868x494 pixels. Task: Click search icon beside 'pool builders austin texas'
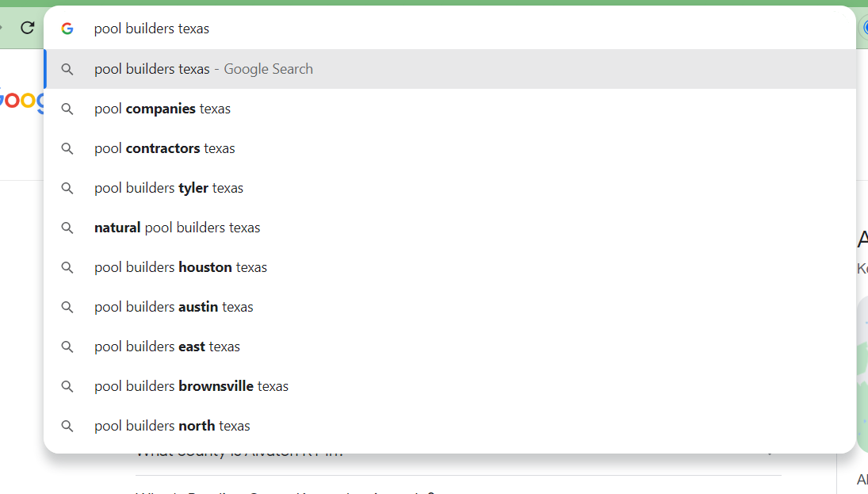[67, 307]
